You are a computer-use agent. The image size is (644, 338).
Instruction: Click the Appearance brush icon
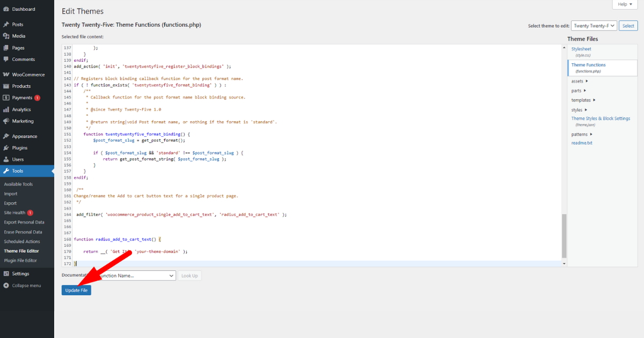6,136
